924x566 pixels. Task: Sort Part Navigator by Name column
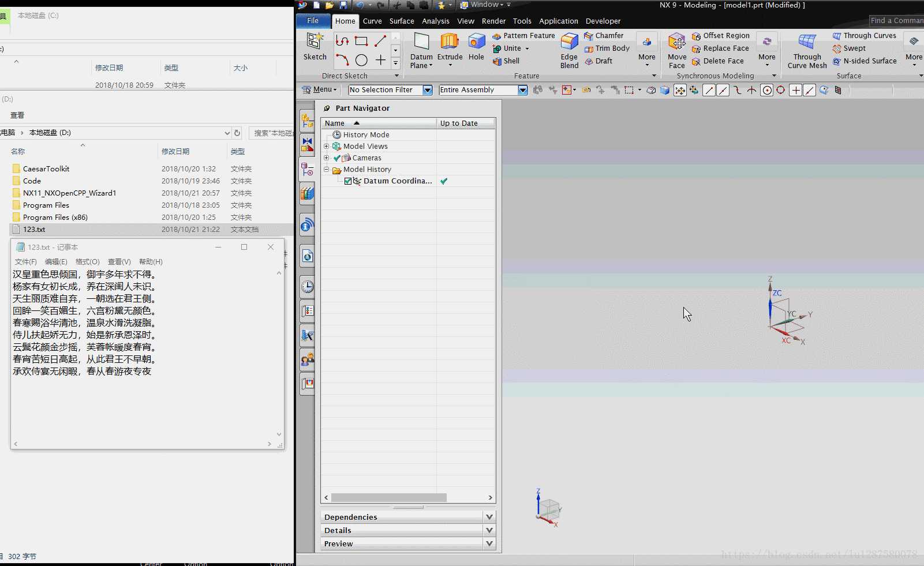[378, 123]
